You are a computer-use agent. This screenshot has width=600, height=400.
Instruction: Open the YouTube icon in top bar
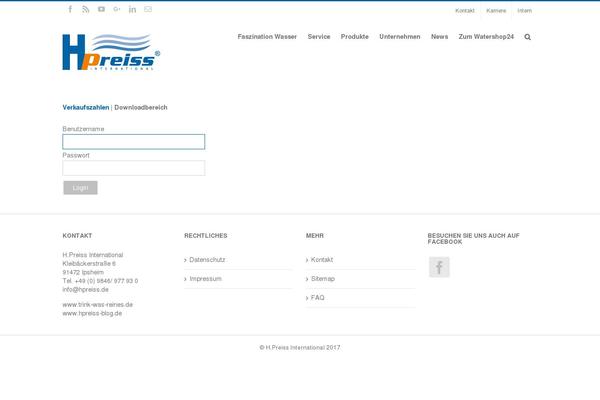tap(101, 9)
